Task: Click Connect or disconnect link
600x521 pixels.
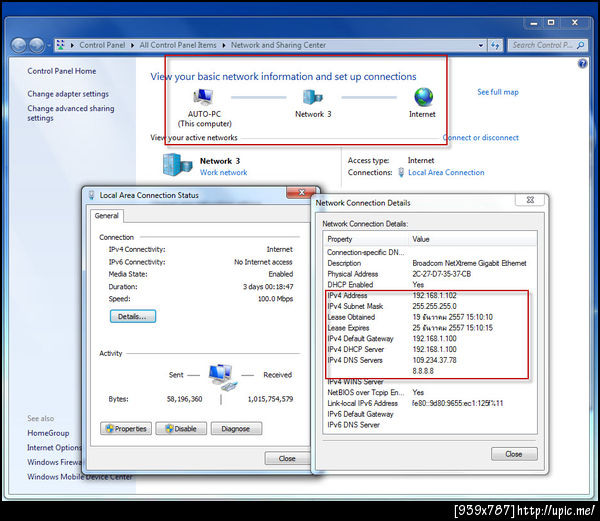Action: coord(481,138)
